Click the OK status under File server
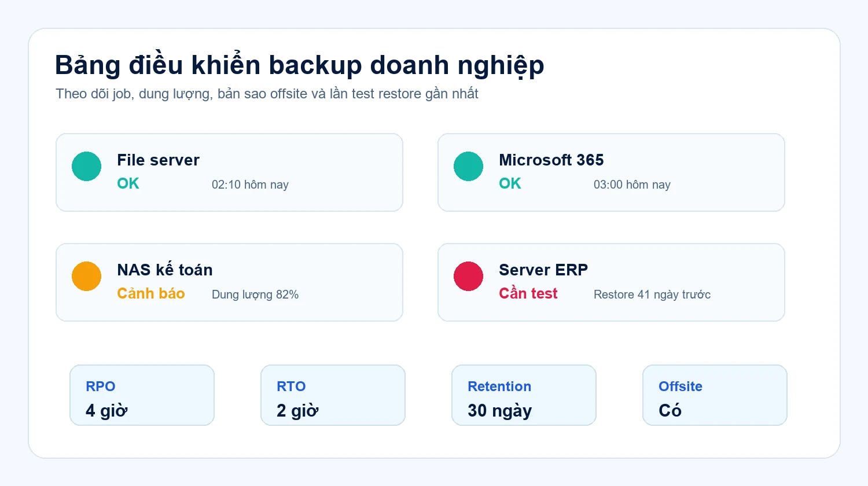 click(x=128, y=183)
